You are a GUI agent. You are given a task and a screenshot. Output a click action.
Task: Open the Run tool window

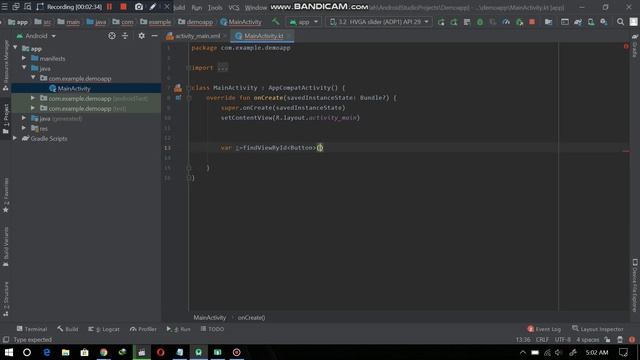pos(178,329)
